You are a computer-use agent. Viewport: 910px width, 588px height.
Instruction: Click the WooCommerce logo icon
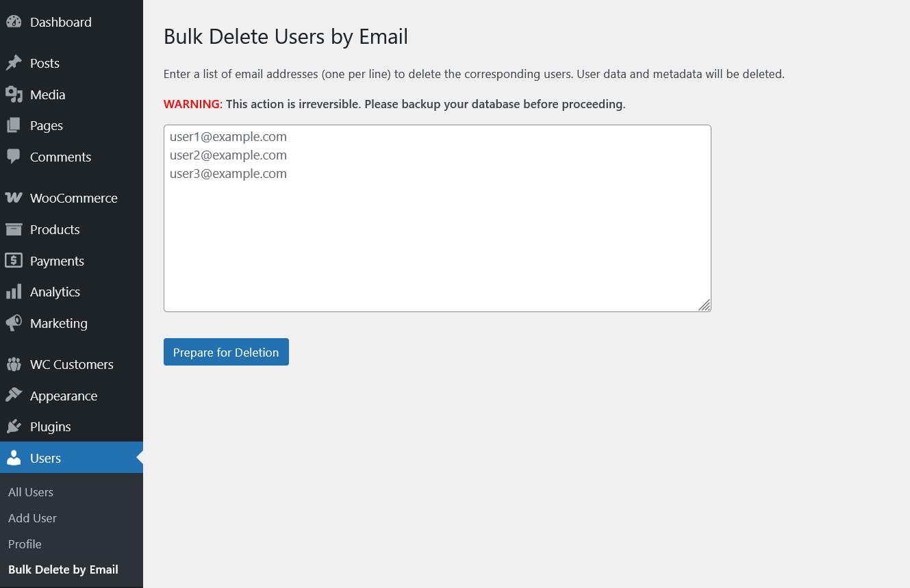tap(14, 198)
